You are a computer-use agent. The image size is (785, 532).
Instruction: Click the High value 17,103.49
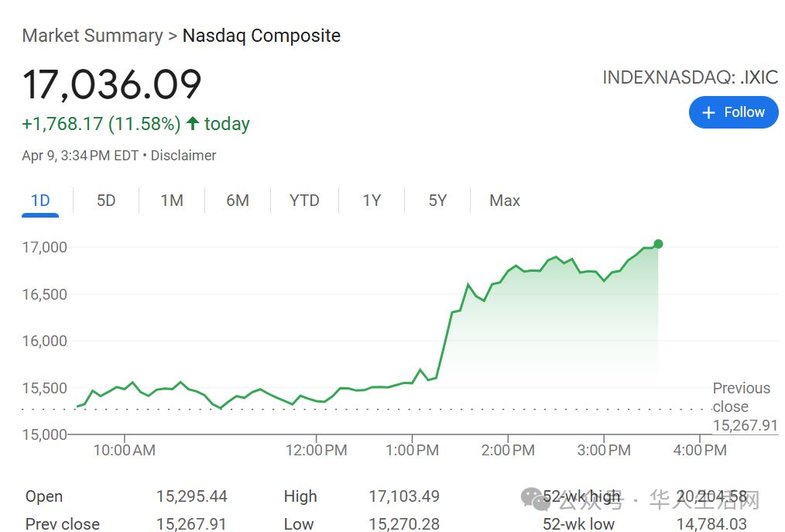404,496
